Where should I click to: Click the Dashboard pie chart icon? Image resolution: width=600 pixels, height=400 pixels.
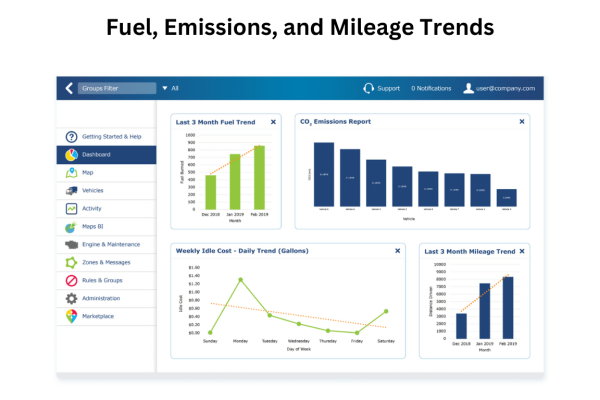(71, 155)
